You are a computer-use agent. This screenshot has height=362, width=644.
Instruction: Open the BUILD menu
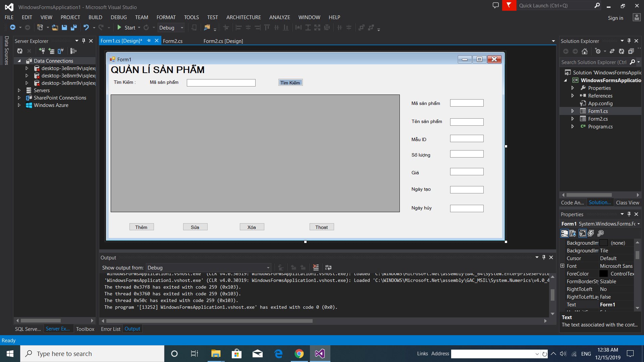click(95, 17)
